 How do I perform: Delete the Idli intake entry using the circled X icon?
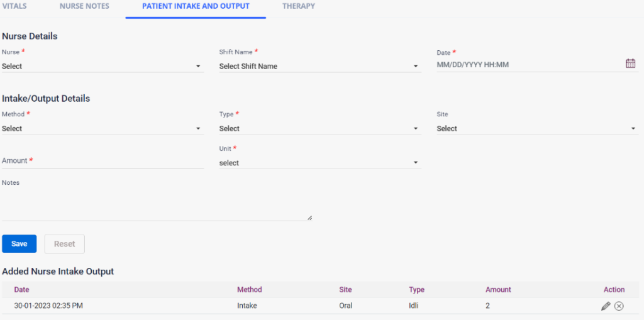(619, 306)
